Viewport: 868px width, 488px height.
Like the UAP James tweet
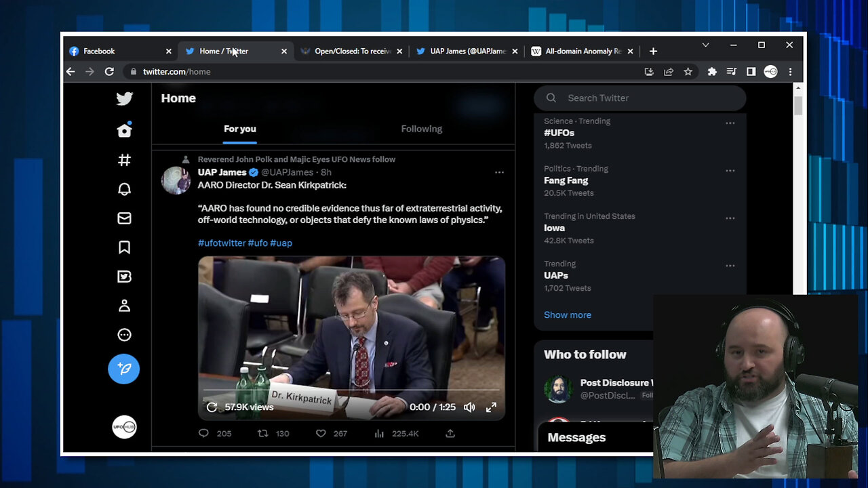[321, 433]
